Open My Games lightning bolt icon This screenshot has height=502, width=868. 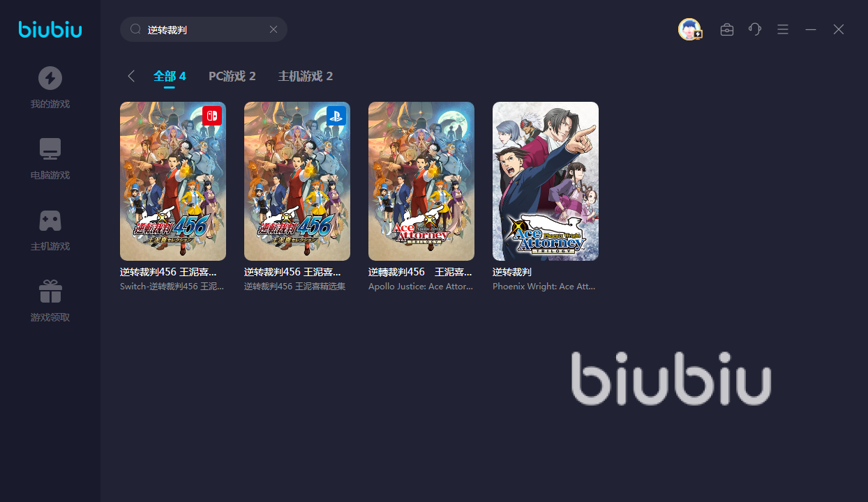tap(50, 78)
